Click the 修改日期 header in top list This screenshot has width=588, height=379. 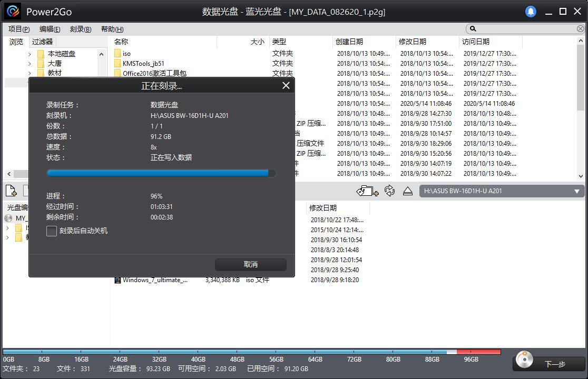pos(412,42)
